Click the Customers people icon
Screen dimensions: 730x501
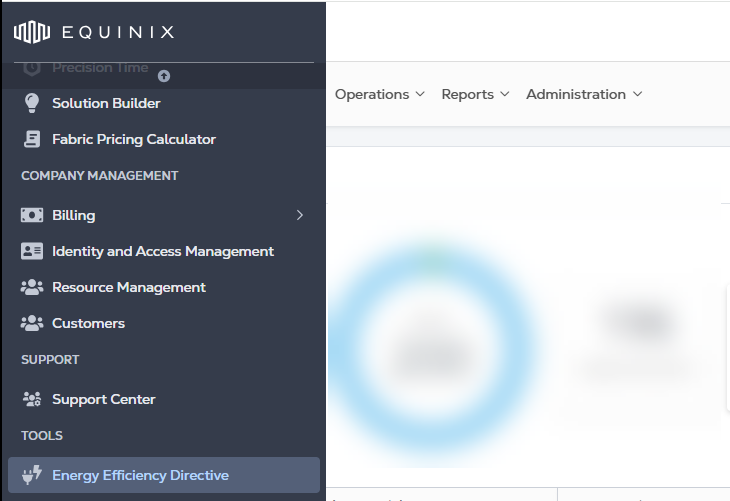click(x=32, y=323)
